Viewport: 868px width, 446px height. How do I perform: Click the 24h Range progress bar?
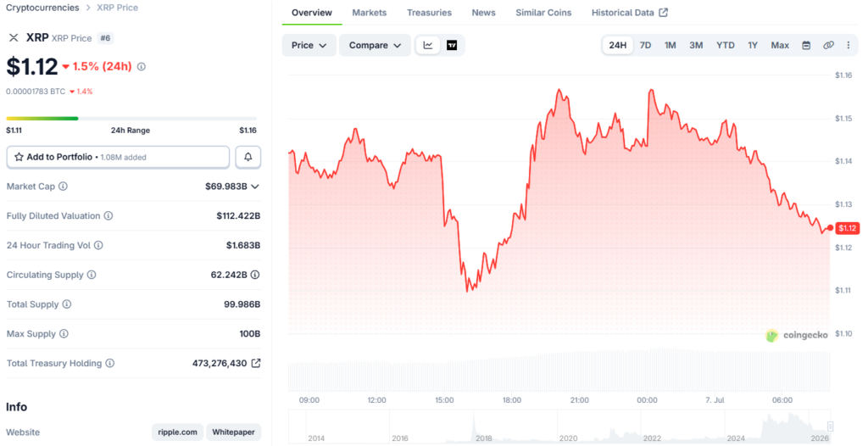(131, 119)
